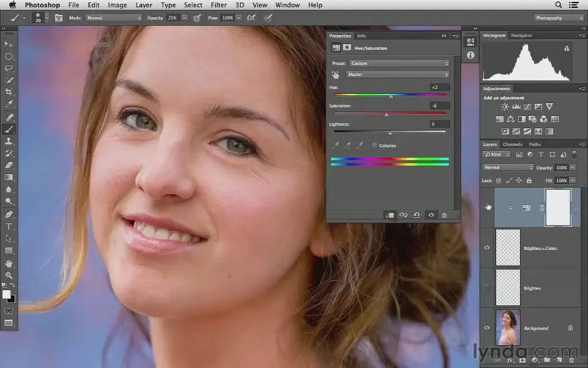Show the Brighten layer
Viewport: 588px width, 368px height.
(487, 288)
